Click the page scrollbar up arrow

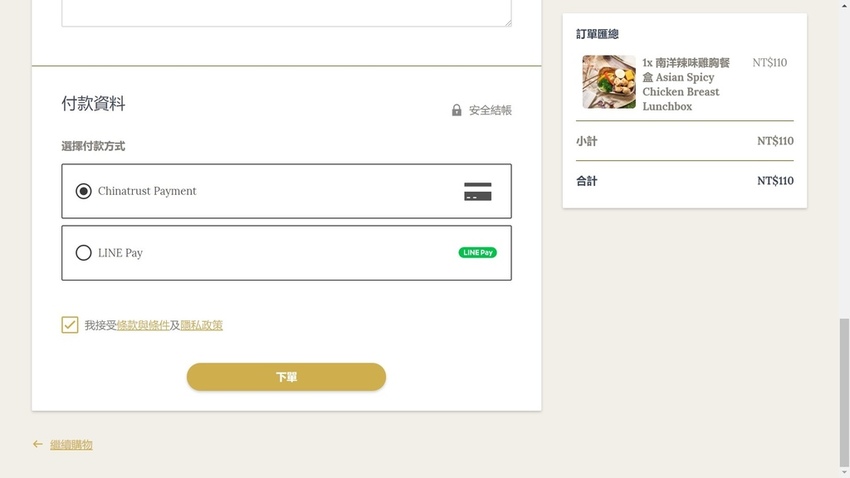pos(843,6)
